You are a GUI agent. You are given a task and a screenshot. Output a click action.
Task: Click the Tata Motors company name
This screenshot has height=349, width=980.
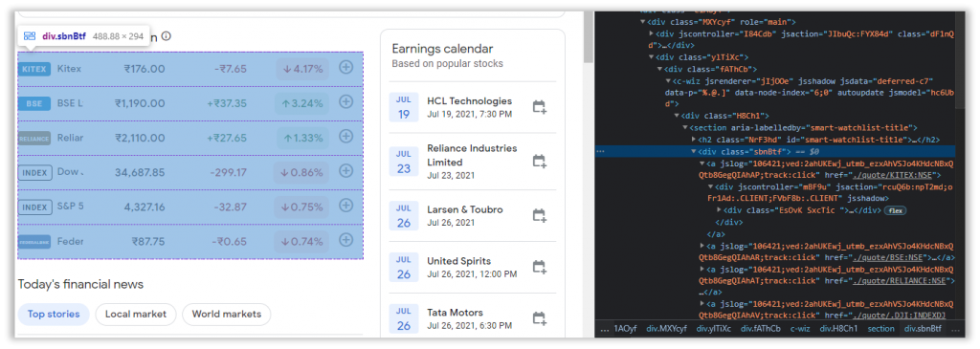455,312
